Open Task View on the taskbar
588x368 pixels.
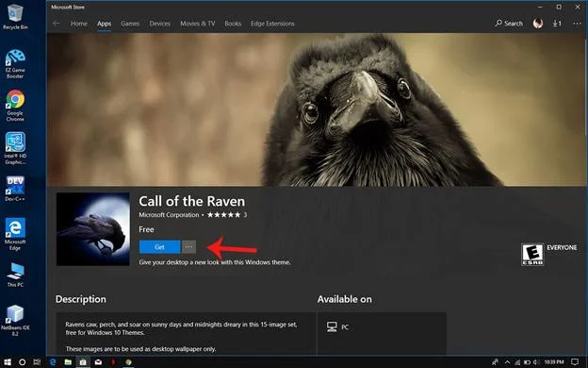[x=37, y=362]
